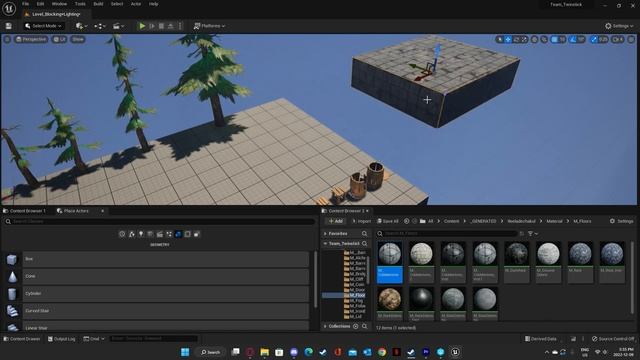The width and height of the screenshot is (640, 360).
Task: Expand the Favorites section
Action: click(x=325, y=233)
